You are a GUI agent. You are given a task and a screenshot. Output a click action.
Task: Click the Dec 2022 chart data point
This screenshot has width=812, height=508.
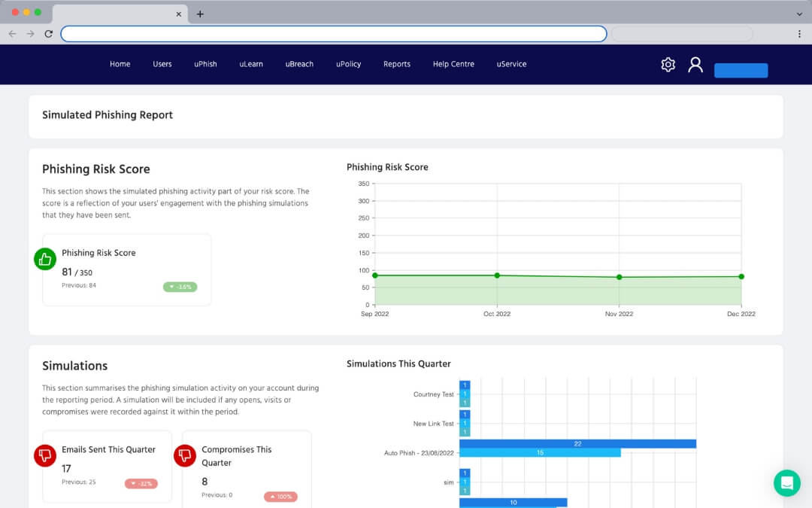(741, 276)
